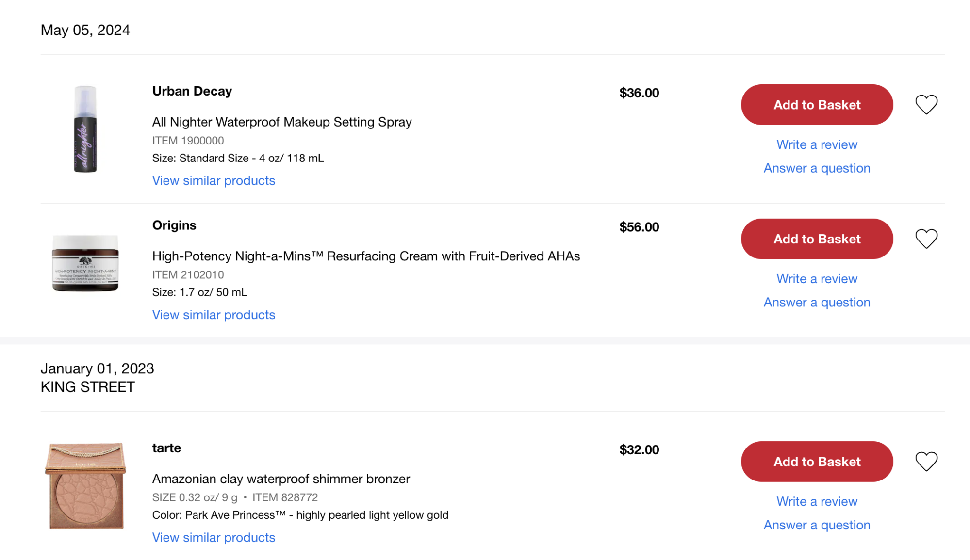Love the tarte bronzer heart icon
The image size is (970, 560).
click(926, 462)
